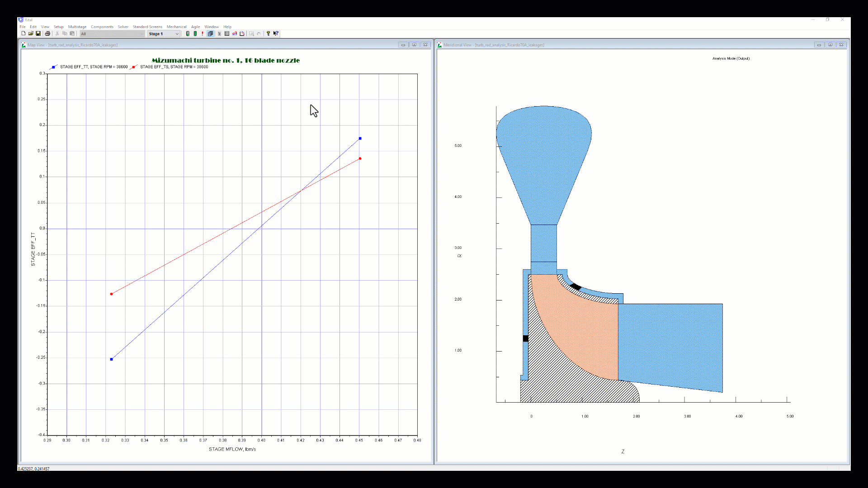Image resolution: width=868 pixels, height=488 pixels.
Task: Open the Components menu
Action: [102, 27]
